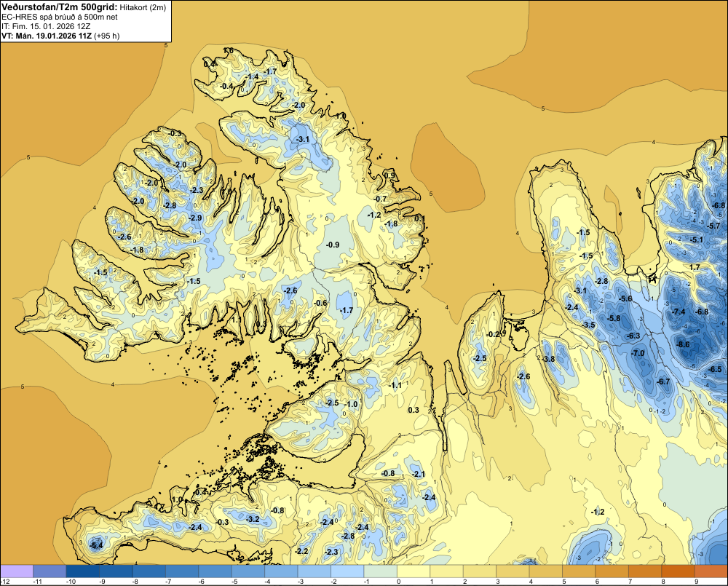The image size is (728, 586).
Task: Click the -5.7 temperature value
Action: [713, 226]
